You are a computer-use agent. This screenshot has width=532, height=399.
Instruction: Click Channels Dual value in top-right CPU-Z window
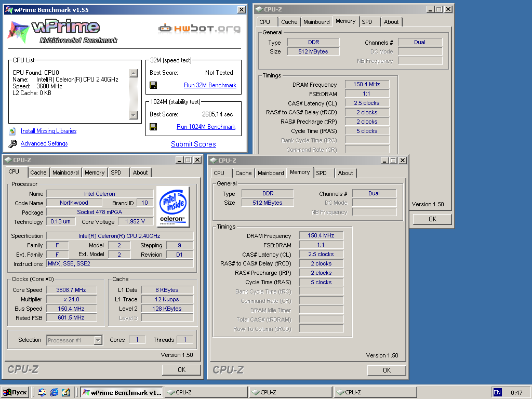point(420,43)
